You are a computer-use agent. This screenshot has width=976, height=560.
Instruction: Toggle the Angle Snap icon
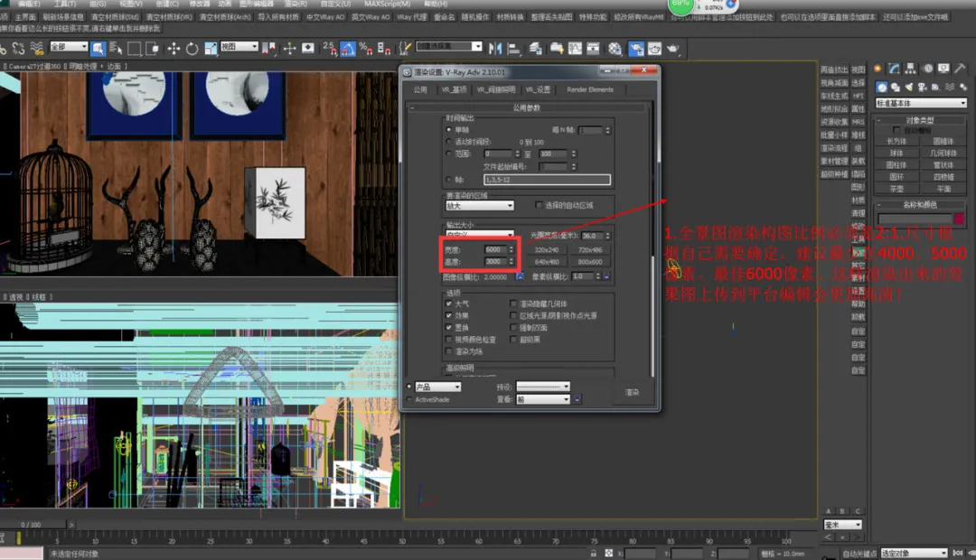348,49
